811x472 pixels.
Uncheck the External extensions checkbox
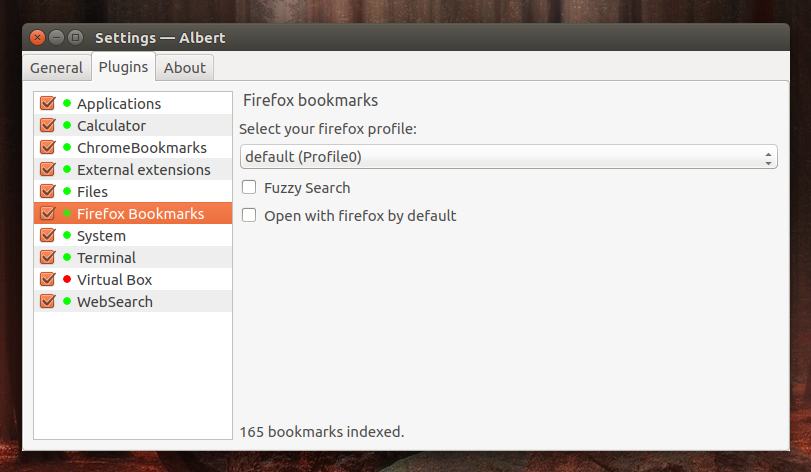(x=48, y=169)
